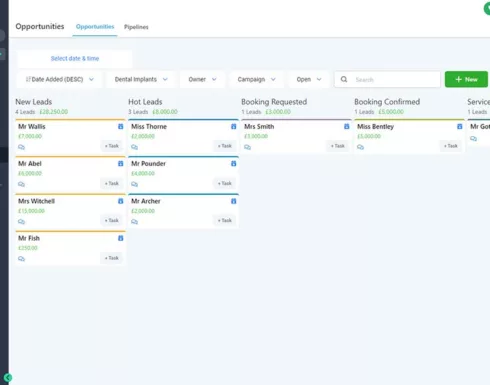Open the Open status dropdown
The width and height of the screenshot is (490, 385).
tap(309, 79)
